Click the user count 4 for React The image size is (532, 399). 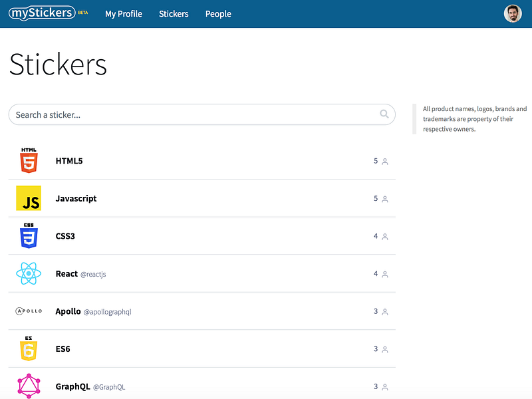tap(376, 273)
